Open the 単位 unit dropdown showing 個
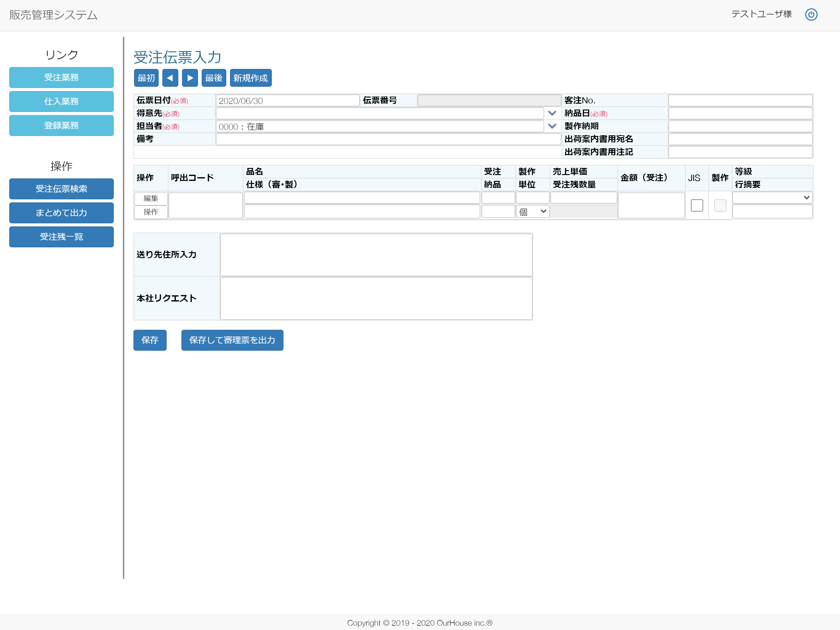840x630 pixels. [532, 212]
